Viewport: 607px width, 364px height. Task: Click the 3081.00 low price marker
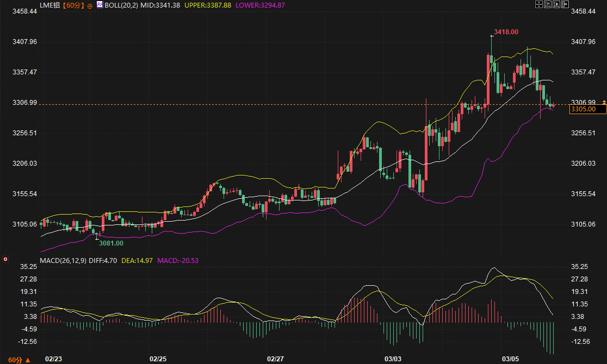[x=110, y=243]
